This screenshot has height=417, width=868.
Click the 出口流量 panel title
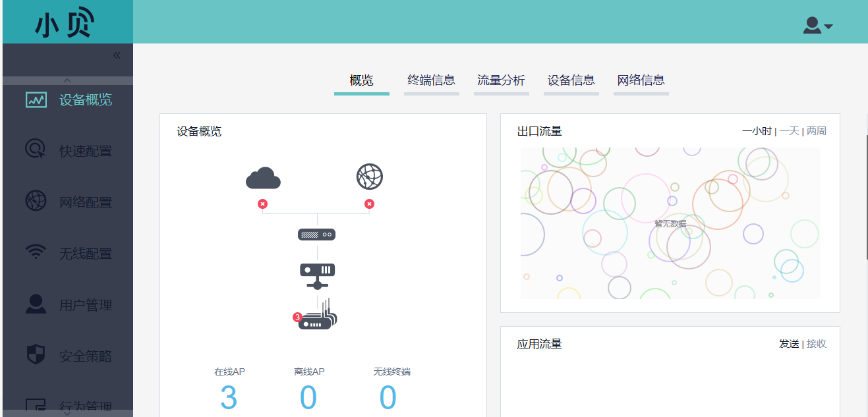(540, 132)
